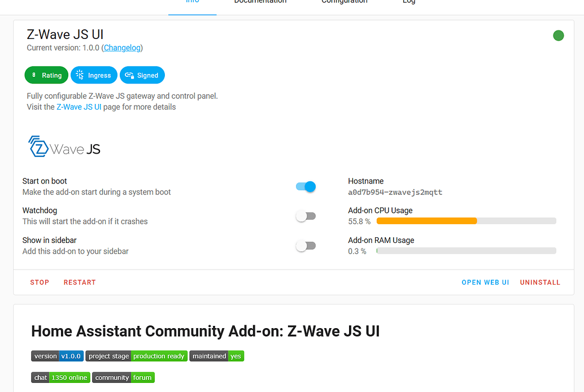Switch to the Documentation tab
Viewport: 584px width, 392px height.
coord(260,2)
